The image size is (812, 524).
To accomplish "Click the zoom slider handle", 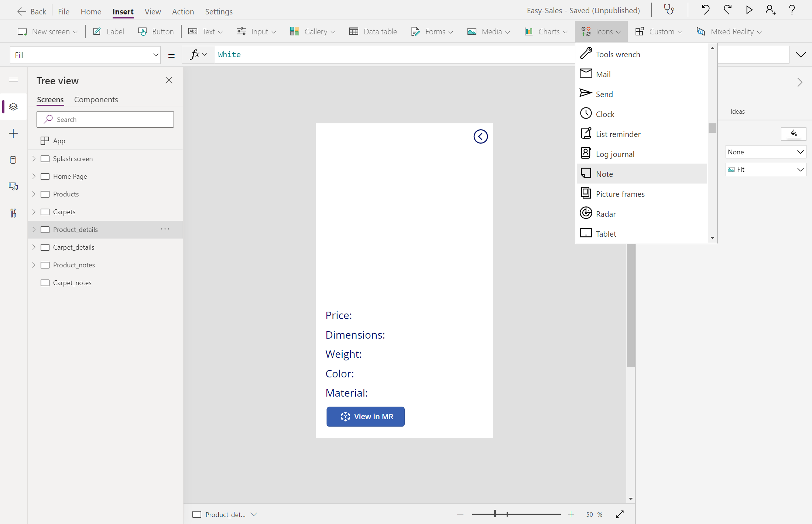I will click(x=495, y=514).
